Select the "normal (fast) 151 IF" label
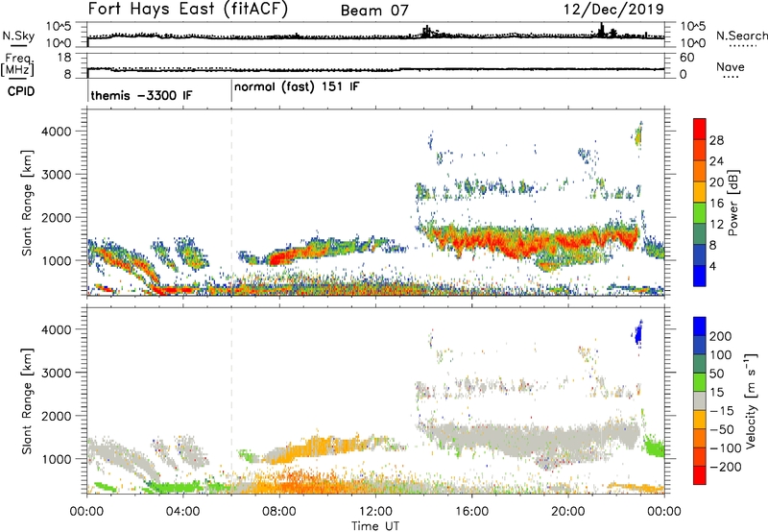 [x=297, y=87]
